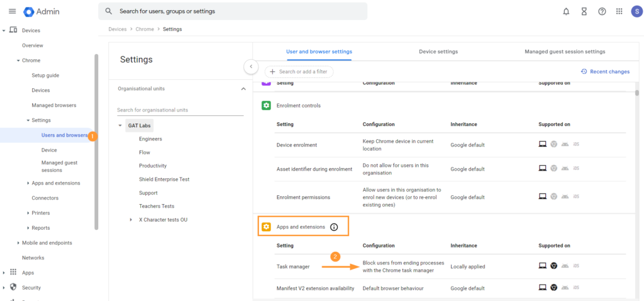Switch to Managed guest session settings tab

click(565, 52)
